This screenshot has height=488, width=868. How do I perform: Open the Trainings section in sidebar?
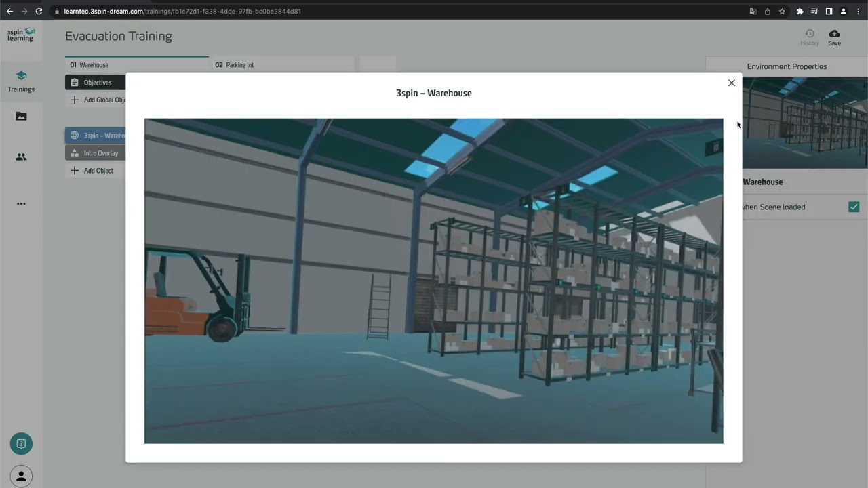click(21, 82)
